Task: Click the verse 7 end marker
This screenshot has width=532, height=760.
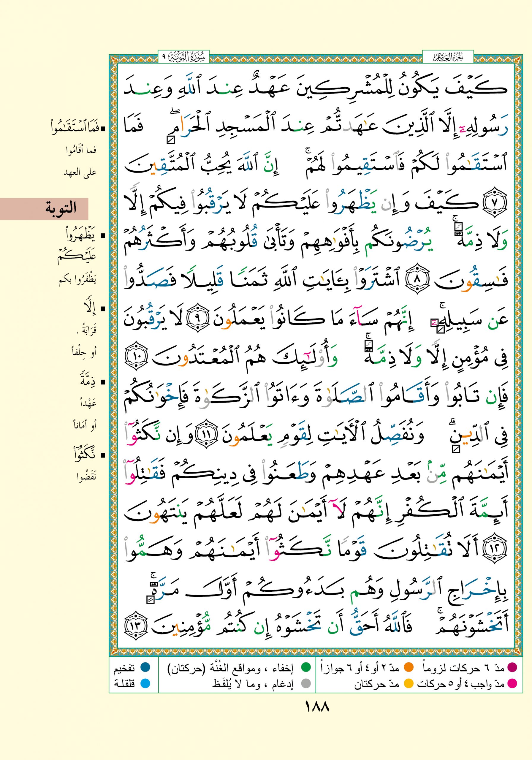Action: point(495,206)
